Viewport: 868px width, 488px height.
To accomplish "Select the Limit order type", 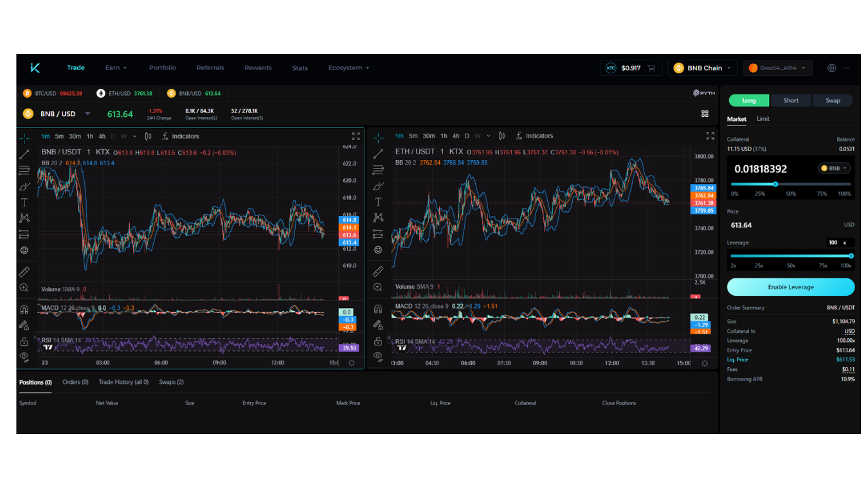I will coord(763,119).
